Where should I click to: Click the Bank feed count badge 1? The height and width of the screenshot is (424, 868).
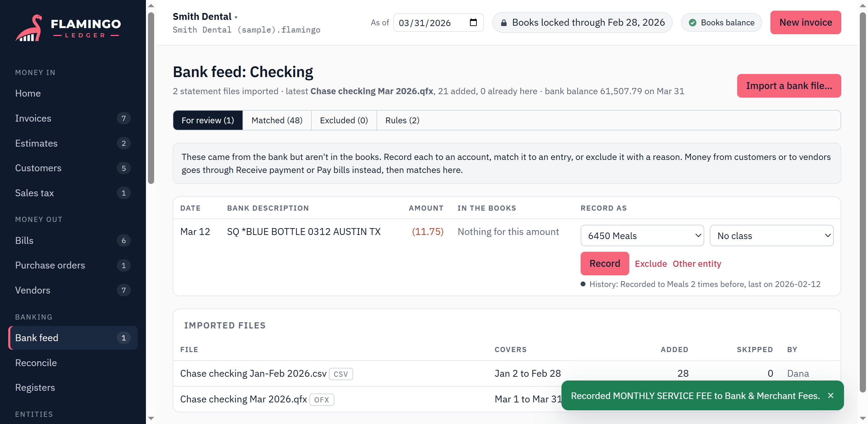tap(124, 338)
